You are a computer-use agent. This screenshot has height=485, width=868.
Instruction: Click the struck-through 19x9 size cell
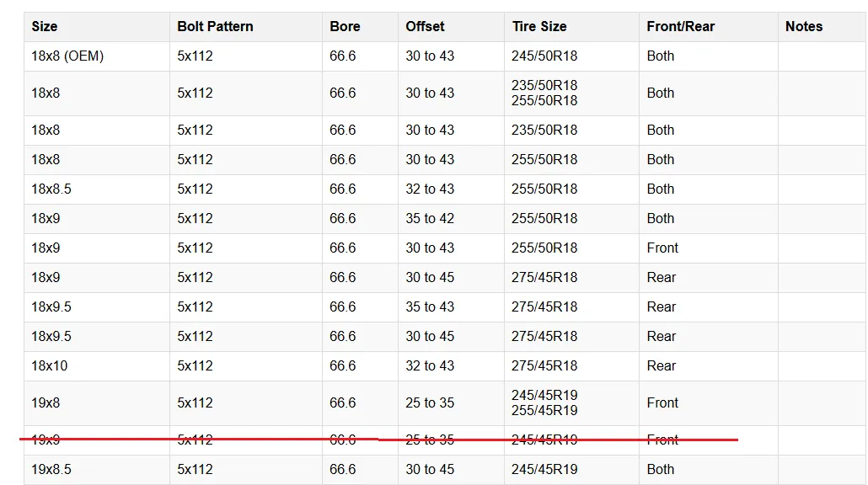coord(46,440)
